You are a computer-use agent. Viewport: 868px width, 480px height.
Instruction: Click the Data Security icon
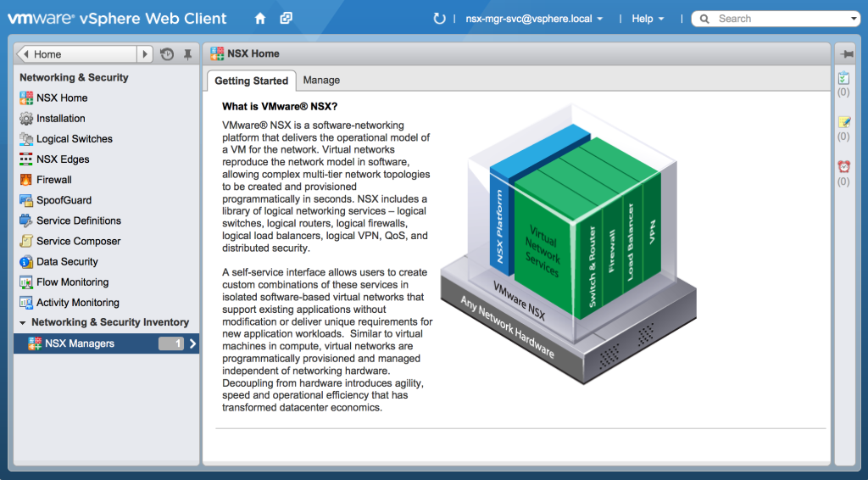(26, 262)
